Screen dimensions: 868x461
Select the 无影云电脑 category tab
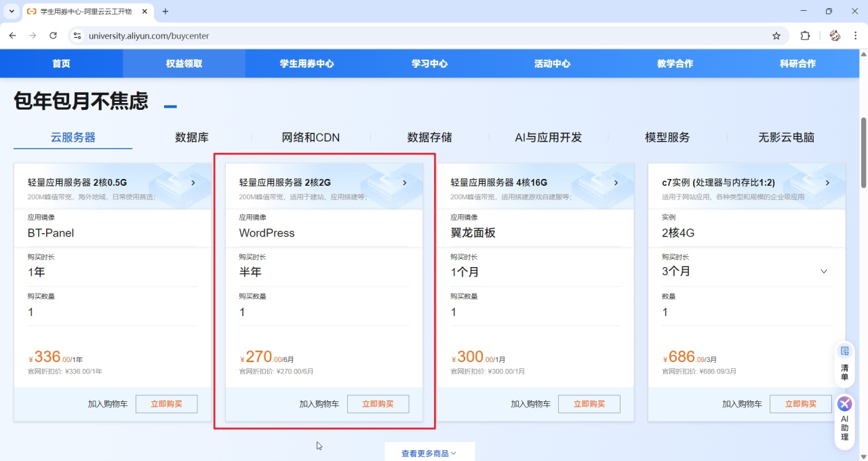786,137
